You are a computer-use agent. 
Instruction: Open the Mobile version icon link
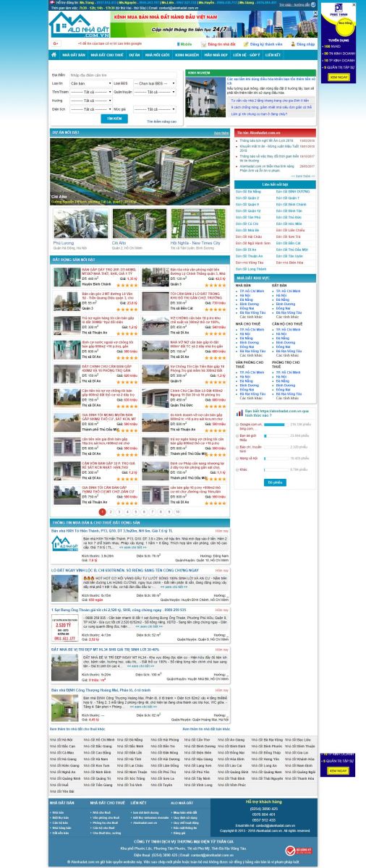pyautogui.click(x=178, y=44)
